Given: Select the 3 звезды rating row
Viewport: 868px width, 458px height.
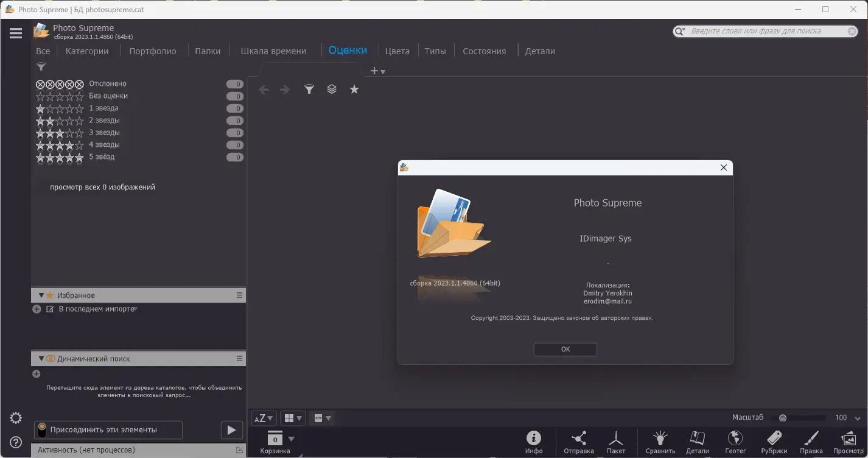Looking at the screenshot, I should click(139, 133).
